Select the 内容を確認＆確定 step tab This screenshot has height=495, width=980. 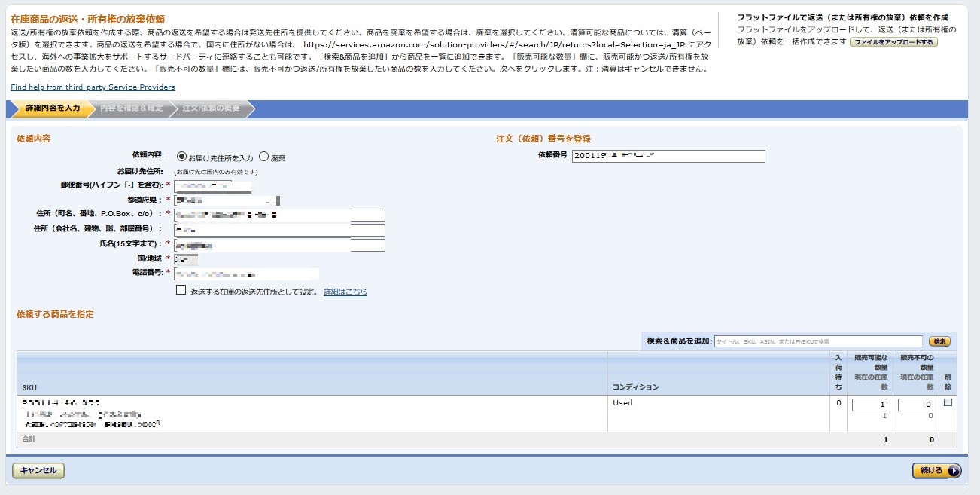[131, 108]
